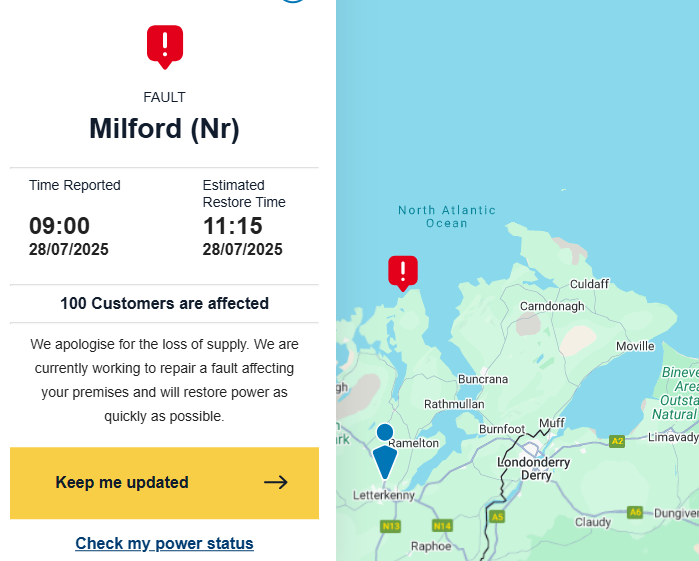Click the N14 road shield on the map

[442, 525]
